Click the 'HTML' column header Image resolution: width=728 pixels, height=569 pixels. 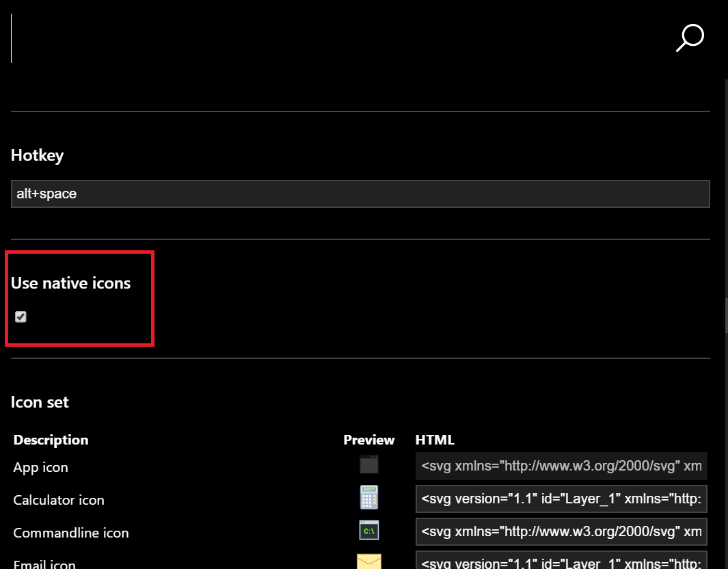coord(435,440)
